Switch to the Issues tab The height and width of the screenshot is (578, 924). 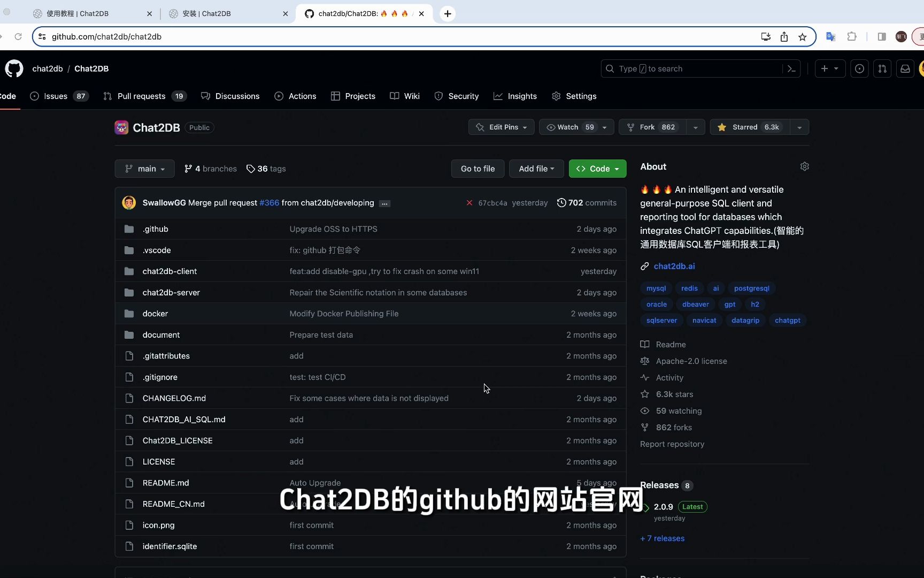pos(59,96)
